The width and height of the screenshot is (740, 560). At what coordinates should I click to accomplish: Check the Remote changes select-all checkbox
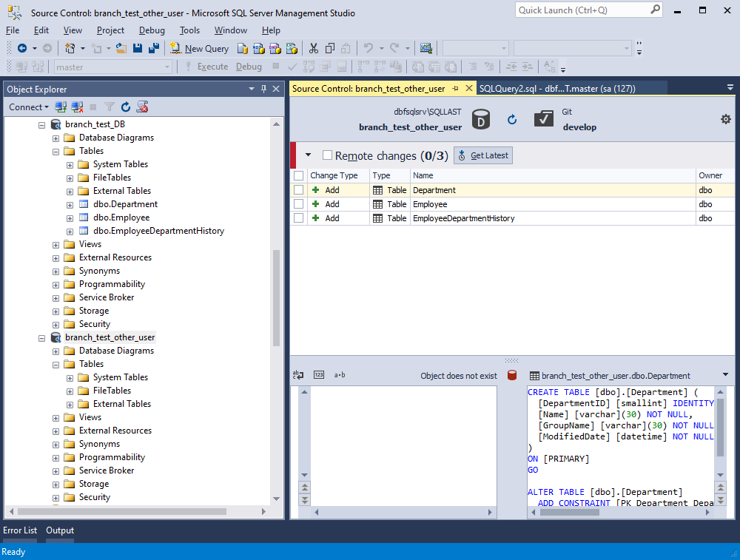(x=327, y=155)
